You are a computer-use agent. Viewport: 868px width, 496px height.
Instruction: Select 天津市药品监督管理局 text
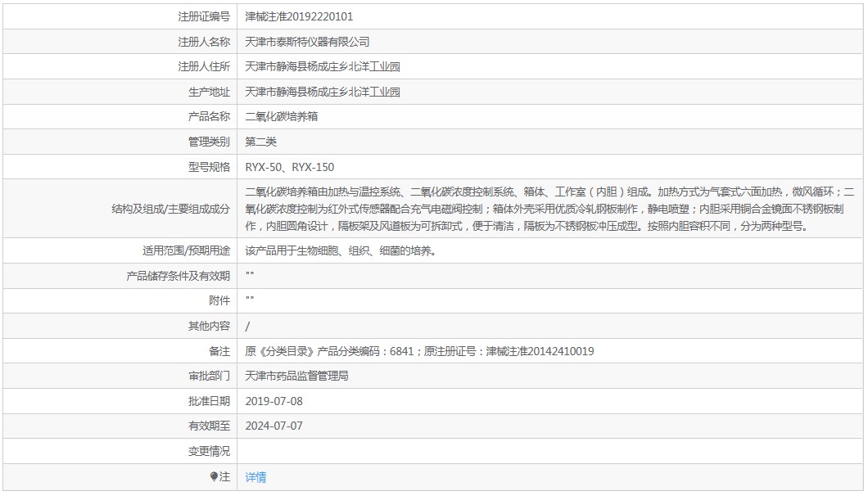tap(296, 376)
